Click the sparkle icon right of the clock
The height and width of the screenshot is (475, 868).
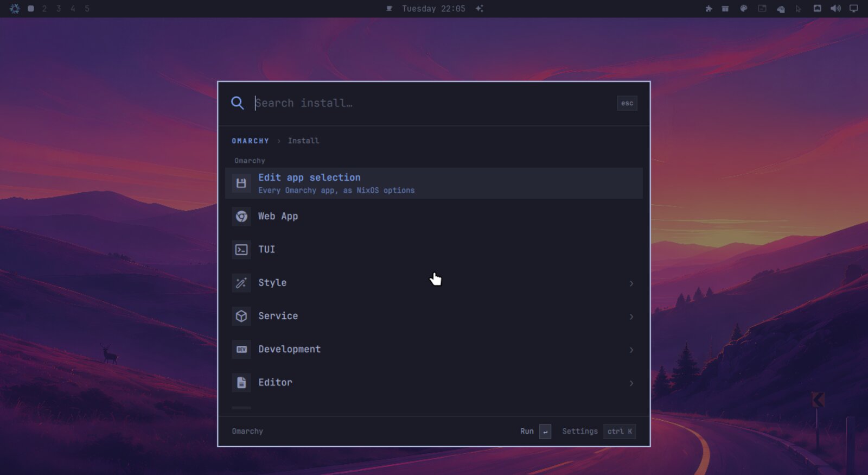pos(480,9)
